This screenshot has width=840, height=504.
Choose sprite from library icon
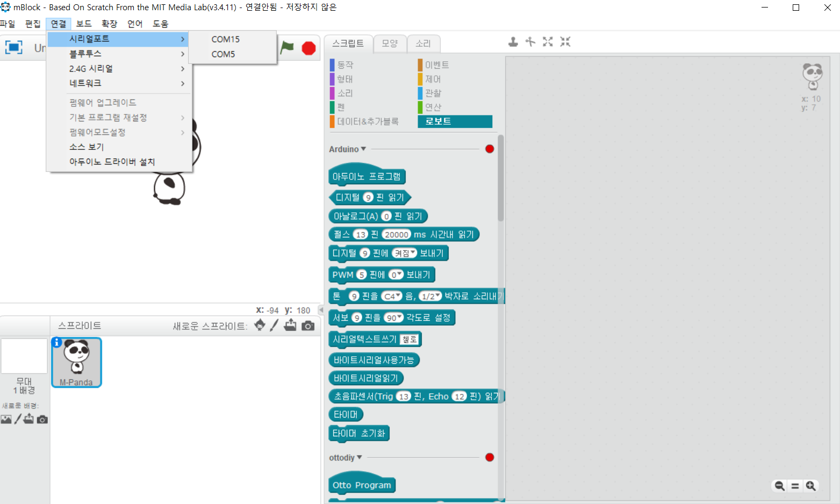[260, 325]
